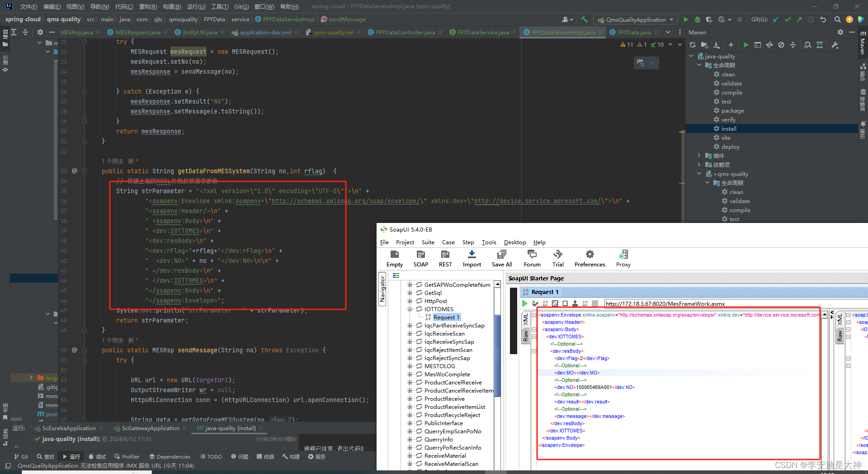Stop the running process square icon
This screenshot has height=474, width=868.
click(x=740, y=19)
